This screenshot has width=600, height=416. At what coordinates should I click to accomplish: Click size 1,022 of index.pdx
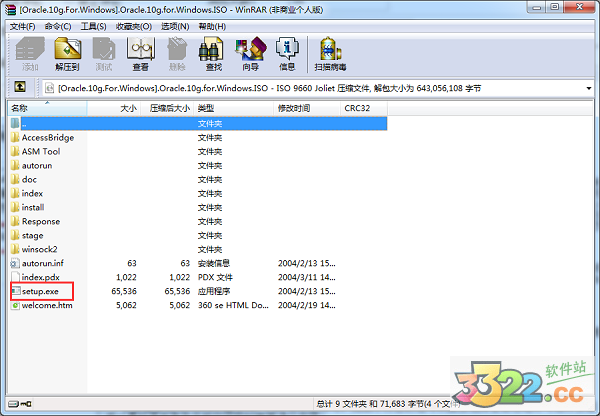126,277
